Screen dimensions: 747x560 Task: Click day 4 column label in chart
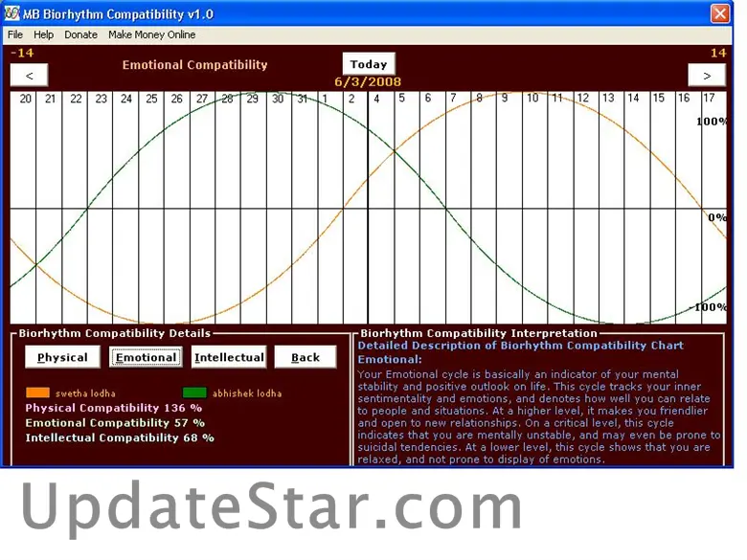tap(376, 99)
